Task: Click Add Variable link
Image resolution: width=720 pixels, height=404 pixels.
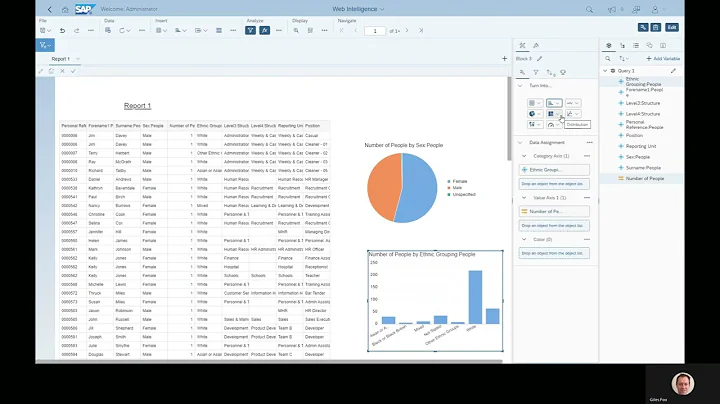Action: [663, 59]
